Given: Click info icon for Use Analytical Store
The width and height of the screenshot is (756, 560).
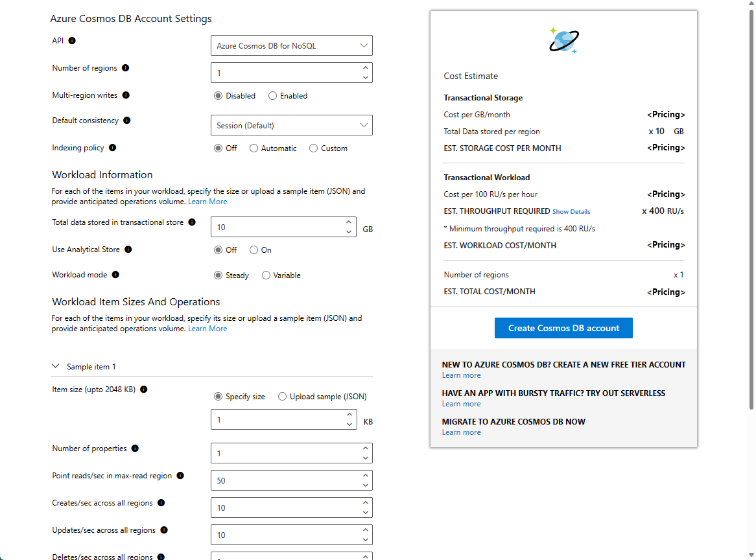Looking at the screenshot, I should coord(128,250).
